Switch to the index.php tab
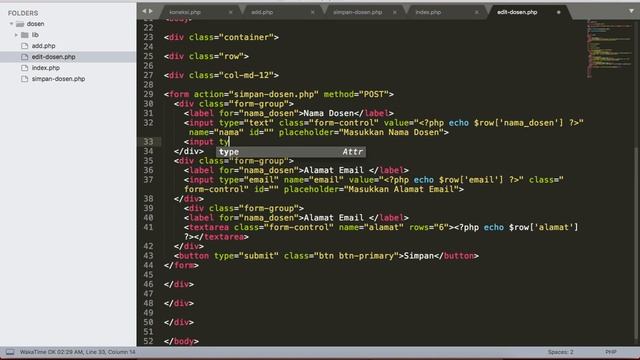Image resolution: width=640 pixels, height=360 pixels. pyautogui.click(x=428, y=12)
